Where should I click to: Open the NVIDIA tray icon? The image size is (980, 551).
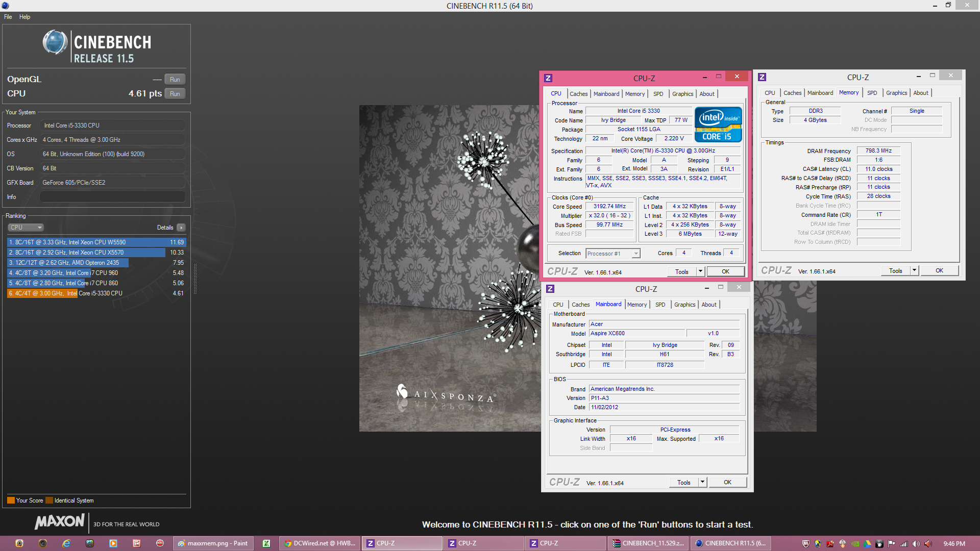855,544
